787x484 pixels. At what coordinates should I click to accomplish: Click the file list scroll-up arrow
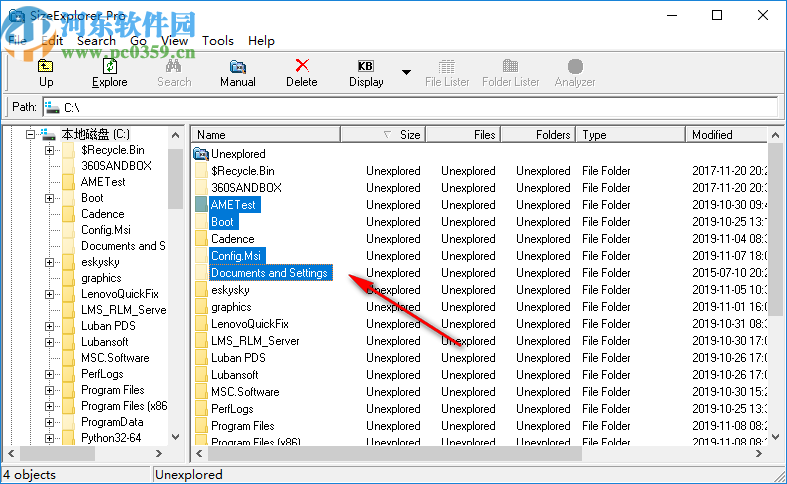775,135
